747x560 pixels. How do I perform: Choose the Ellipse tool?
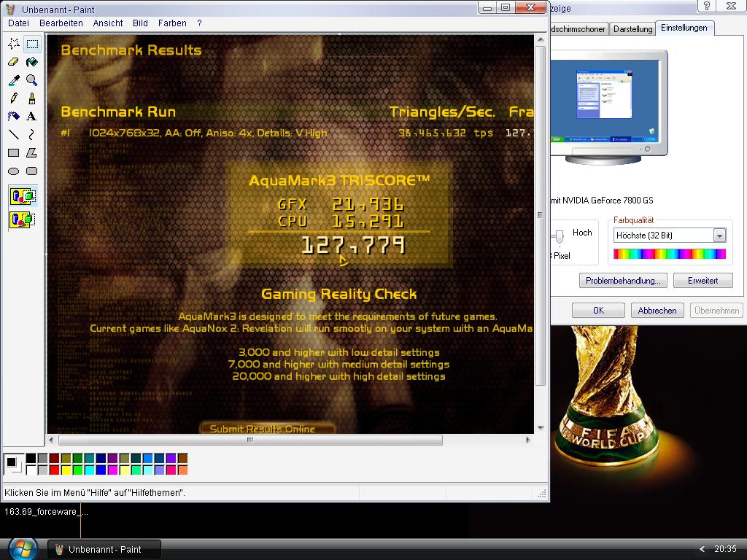pos(14,171)
